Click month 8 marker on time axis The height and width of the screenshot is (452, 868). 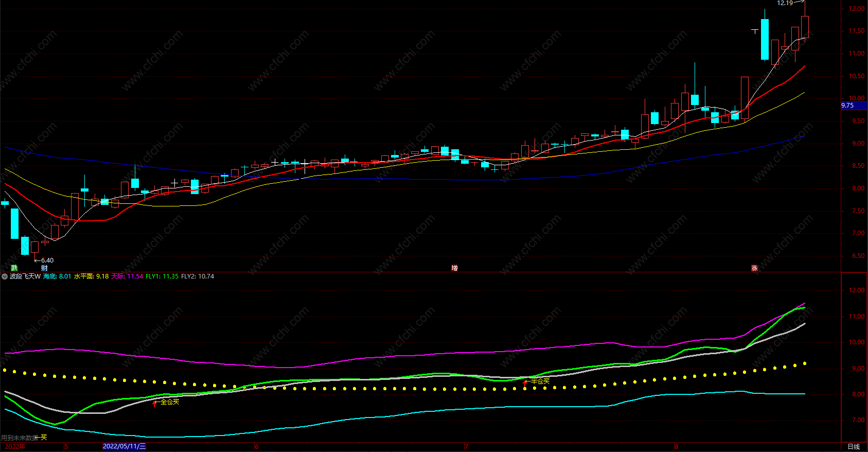coord(677,446)
